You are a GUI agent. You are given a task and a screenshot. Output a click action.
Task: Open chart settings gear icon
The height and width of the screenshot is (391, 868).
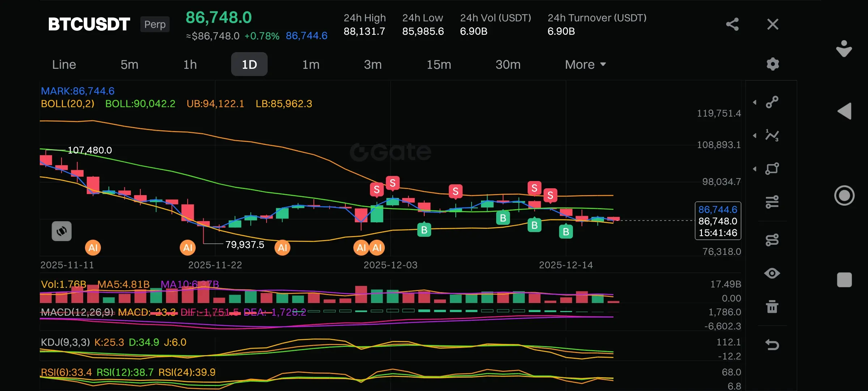click(773, 64)
